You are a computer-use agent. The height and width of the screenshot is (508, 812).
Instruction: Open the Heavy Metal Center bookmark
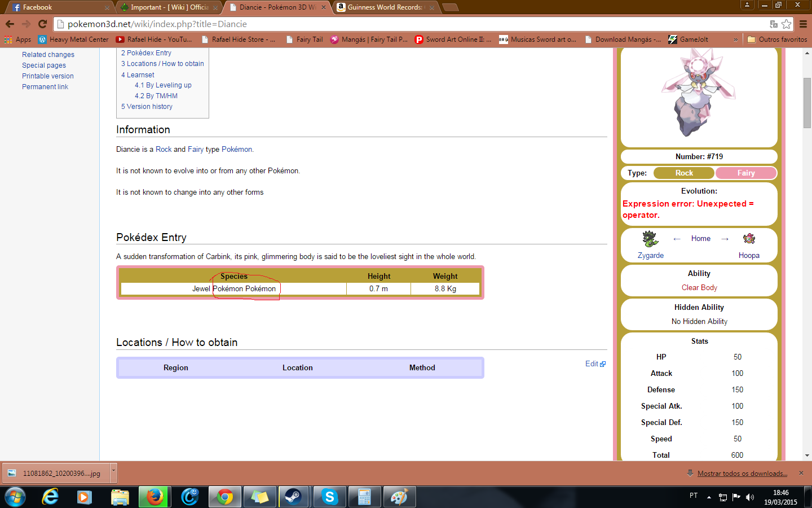[73, 40]
